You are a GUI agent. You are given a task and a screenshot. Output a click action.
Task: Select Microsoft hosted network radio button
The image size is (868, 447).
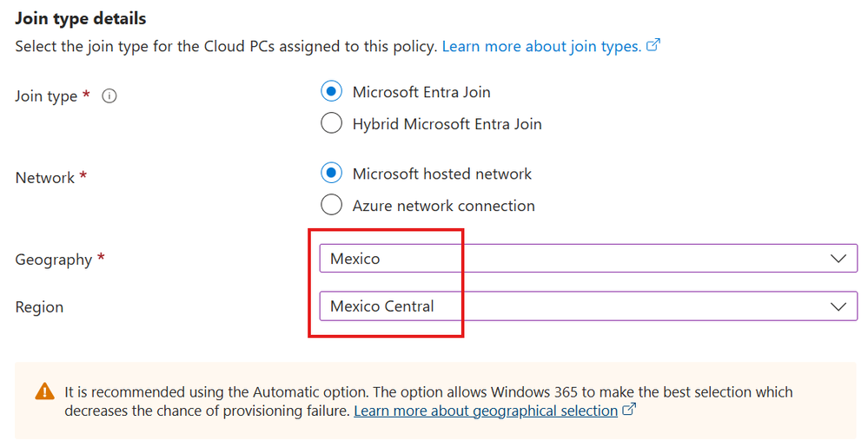point(331,174)
